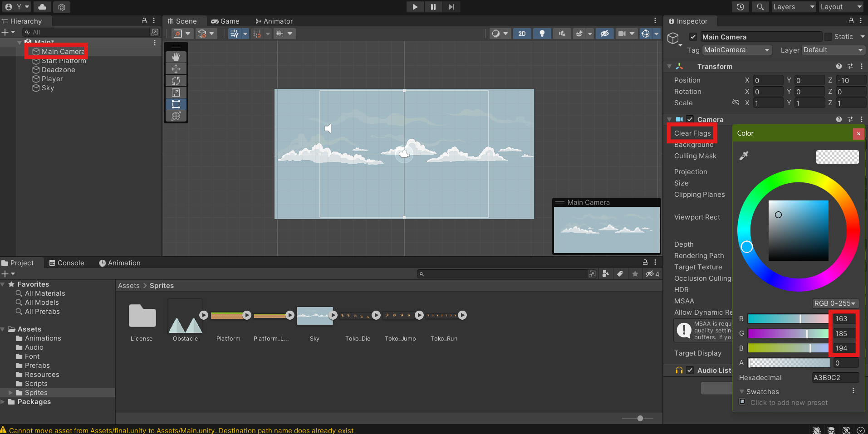Adjust the G green channel slider
868x434 pixels.
pyautogui.click(x=789, y=333)
